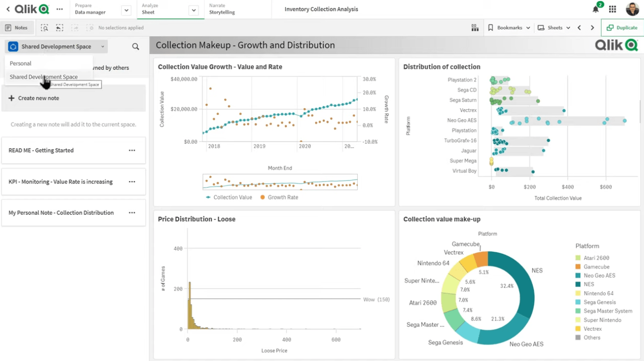The image size is (644, 361).
Task: Click the clear all selections icon
Action: tap(90, 28)
